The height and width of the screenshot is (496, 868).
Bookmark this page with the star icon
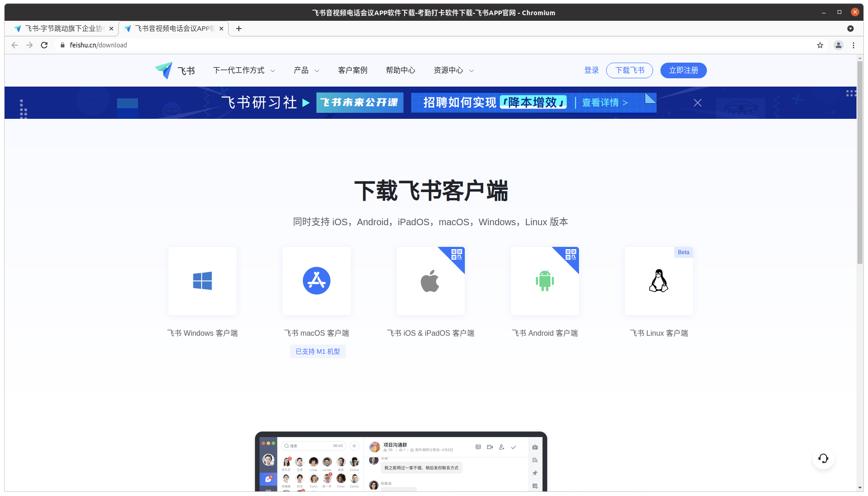820,45
